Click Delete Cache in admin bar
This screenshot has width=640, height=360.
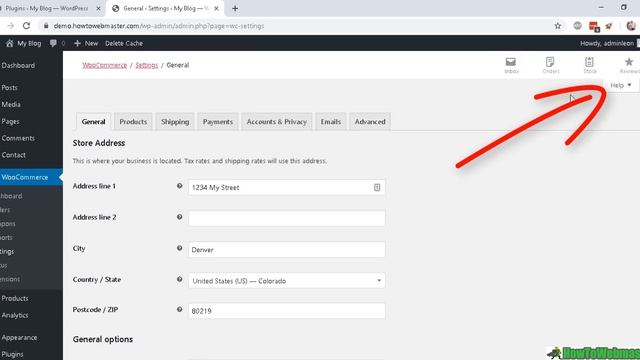124,43
